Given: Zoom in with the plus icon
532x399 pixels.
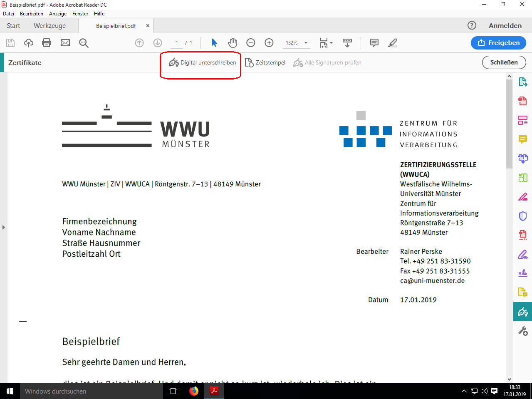Looking at the screenshot, I should (x=269, y=43).
